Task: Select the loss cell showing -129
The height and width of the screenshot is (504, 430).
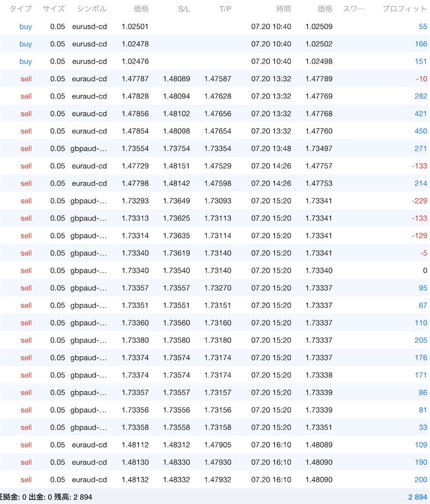Action: pyautogui.click(x=419, y=236)
